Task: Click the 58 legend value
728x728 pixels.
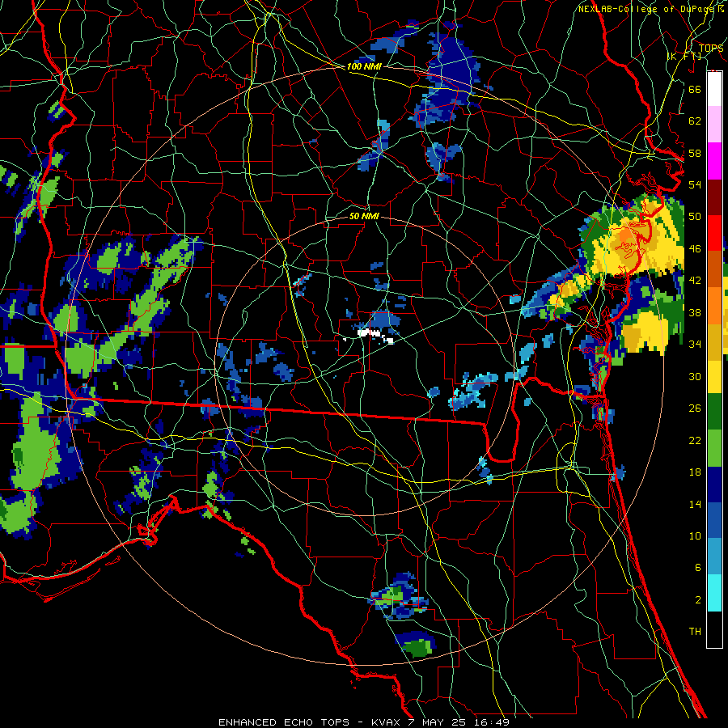Action: tap(695, 153)
